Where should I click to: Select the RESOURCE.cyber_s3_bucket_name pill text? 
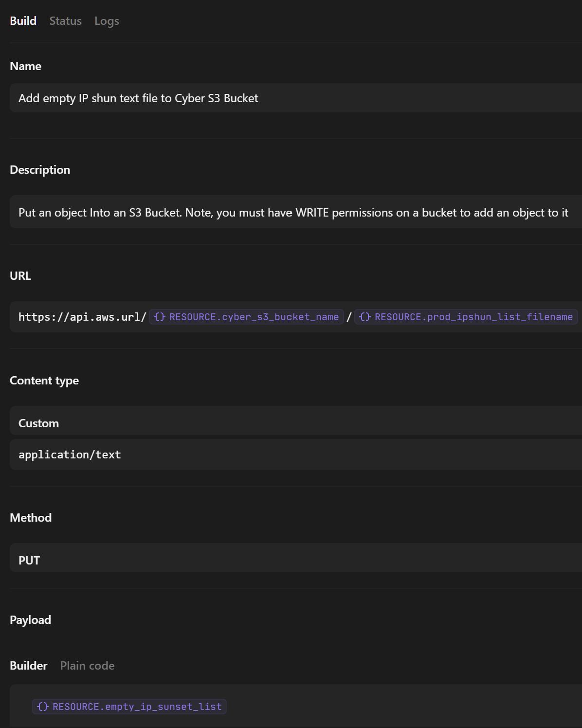[x=254, y=317]
